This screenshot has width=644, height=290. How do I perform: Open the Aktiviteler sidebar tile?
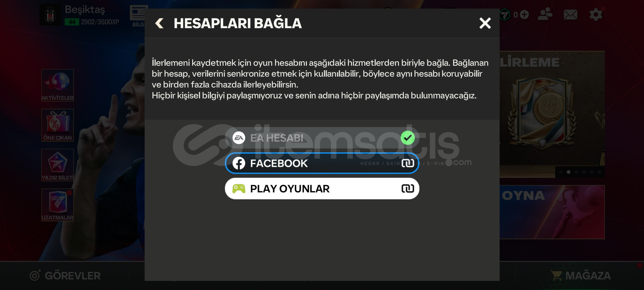coord(57,85)
